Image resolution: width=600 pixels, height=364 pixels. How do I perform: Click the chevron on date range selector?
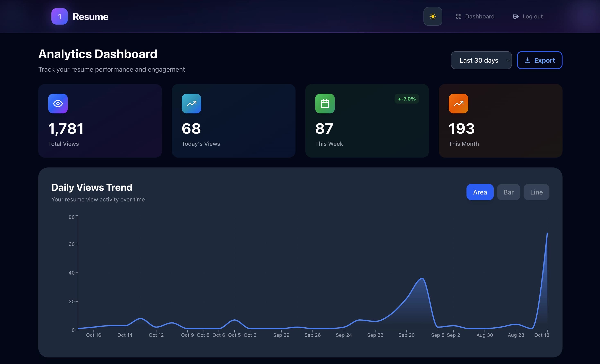point(508,60)
